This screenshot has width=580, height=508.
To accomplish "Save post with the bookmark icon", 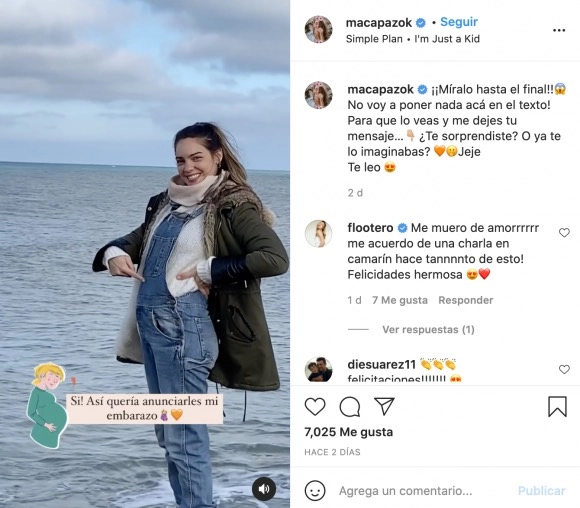I will point(557,406).
